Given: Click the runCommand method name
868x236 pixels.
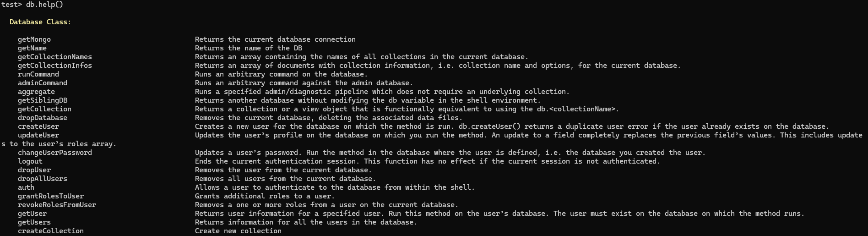Looking at the screenshot, I should (38, 74).
